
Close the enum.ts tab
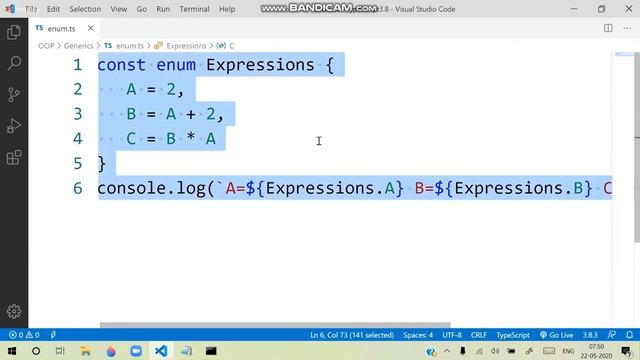pyautogui.click(x=91, y=28)
